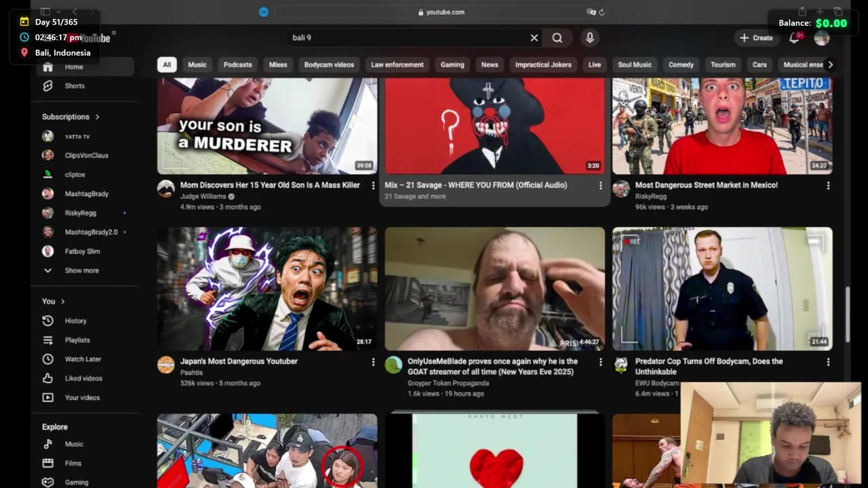Open Your videos
Screen dimensions: 868x488
coord(82,398)
